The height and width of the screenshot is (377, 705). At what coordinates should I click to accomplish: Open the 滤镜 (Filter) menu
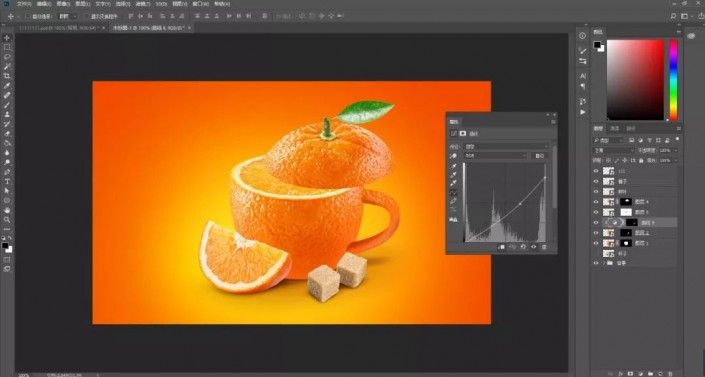point(143,4)
